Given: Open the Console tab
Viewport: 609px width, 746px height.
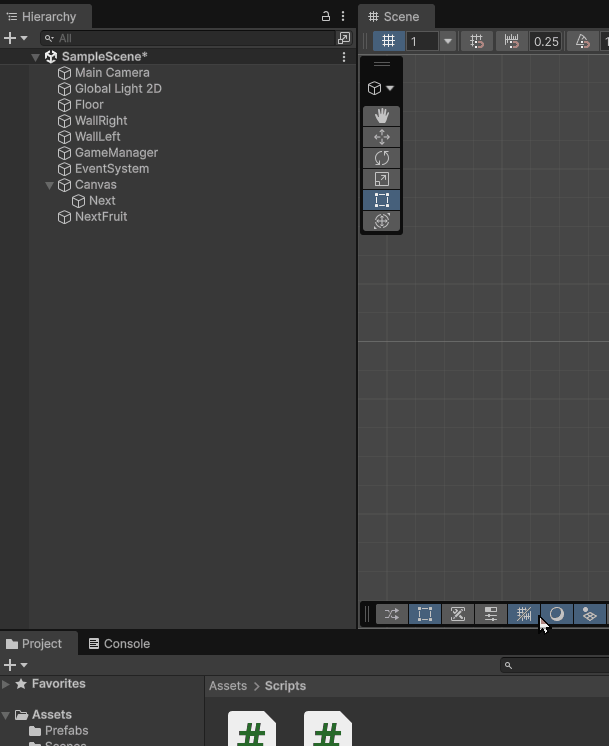Looking at the screenshot, I should (x=119, y=644).
